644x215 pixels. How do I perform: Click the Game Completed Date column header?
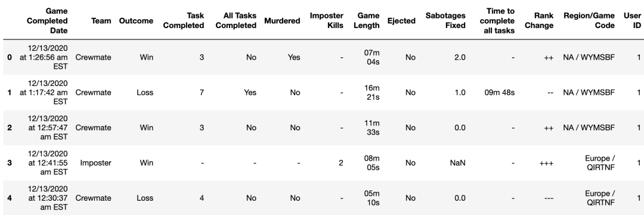(x=47, y=20)
